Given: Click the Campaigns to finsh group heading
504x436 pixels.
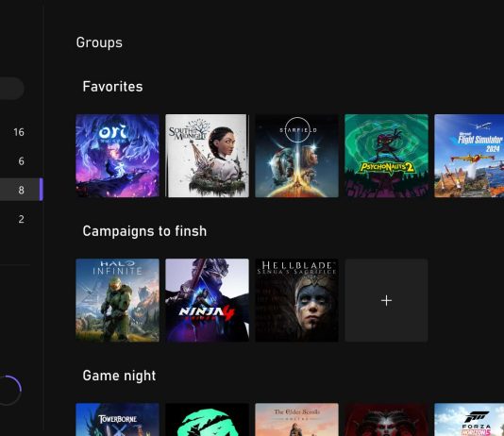Looking at the screenshot, I should (144, 231).
